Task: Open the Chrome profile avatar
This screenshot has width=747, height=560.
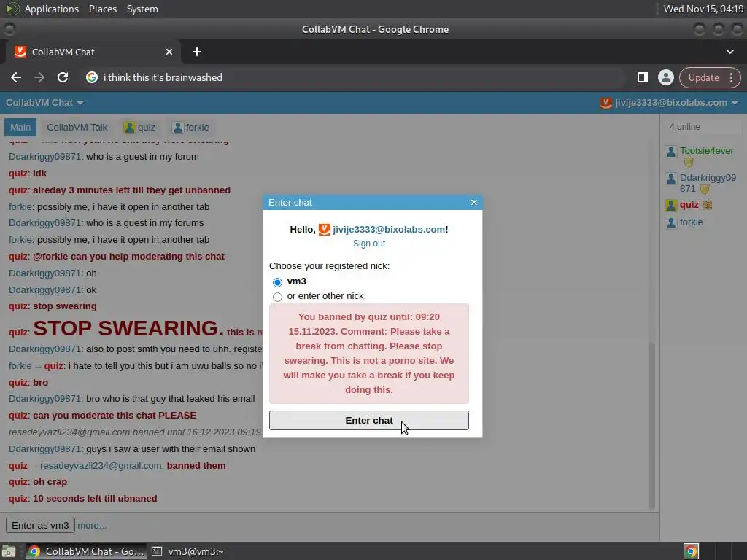Action: 665,77
